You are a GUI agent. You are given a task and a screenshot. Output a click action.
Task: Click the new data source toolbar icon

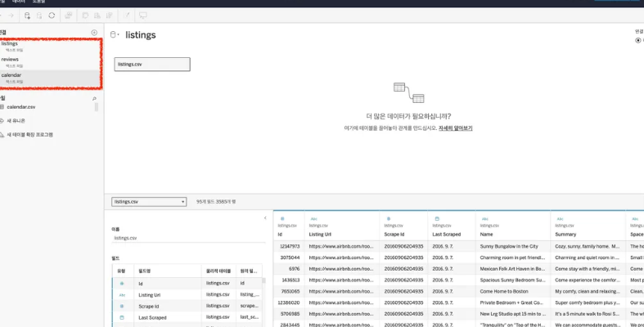point(27,16)
